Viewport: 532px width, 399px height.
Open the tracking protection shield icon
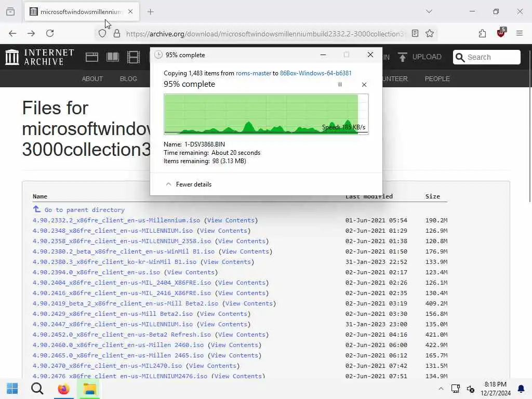coord(102,33)
